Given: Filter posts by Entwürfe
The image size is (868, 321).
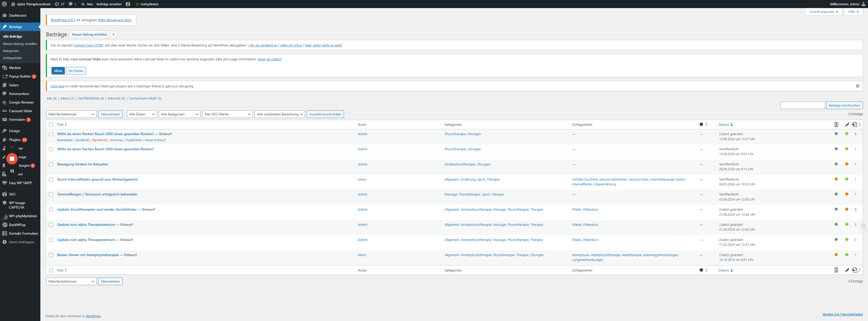Looking at the screenshot, I should [x=114, y=98].
